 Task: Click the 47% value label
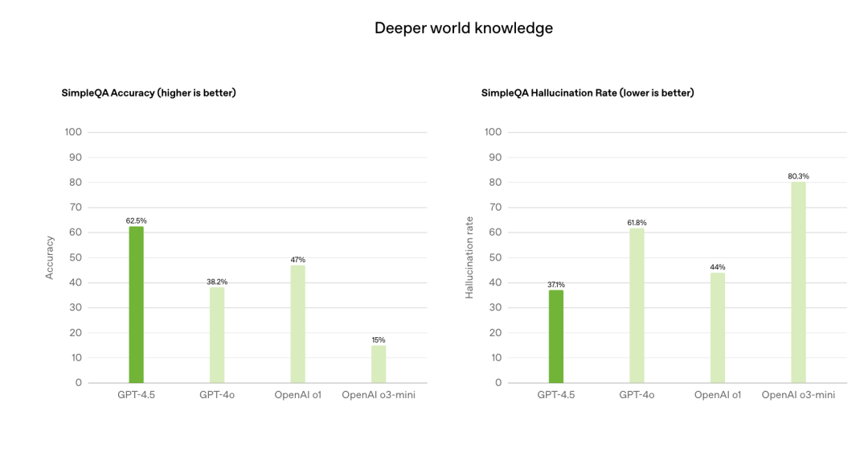[x=298, y=260]
